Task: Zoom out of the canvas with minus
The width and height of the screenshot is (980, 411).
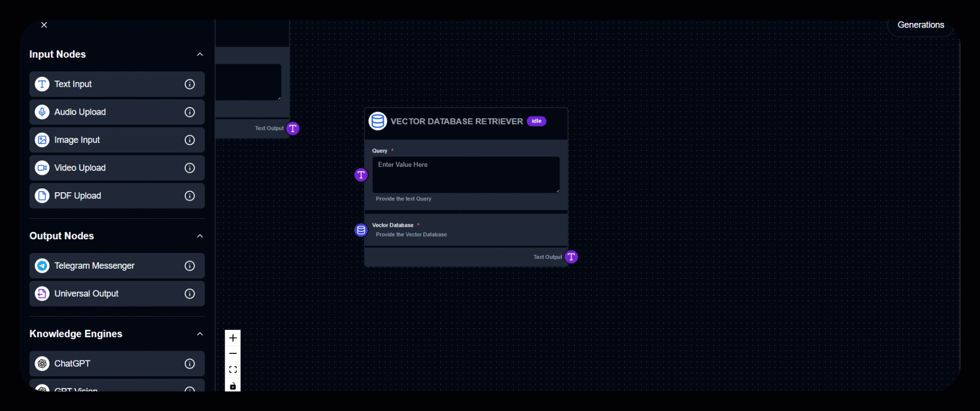Action: click(x=233, y=354)
